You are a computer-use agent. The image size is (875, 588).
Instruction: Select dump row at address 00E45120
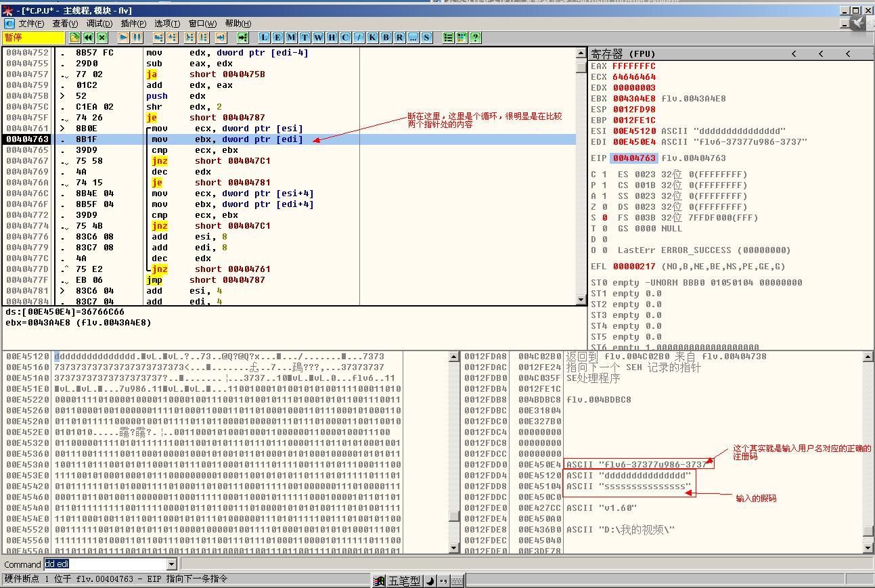(x=226, y=356)
